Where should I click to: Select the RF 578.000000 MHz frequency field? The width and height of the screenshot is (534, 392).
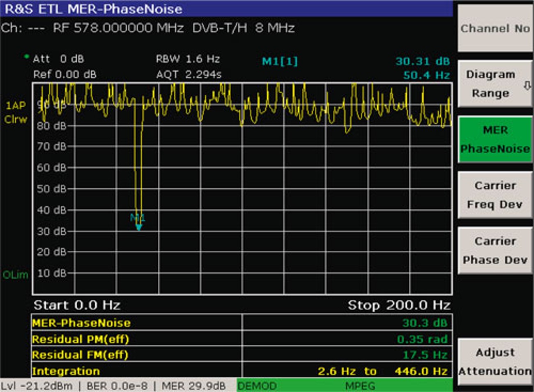118,28
